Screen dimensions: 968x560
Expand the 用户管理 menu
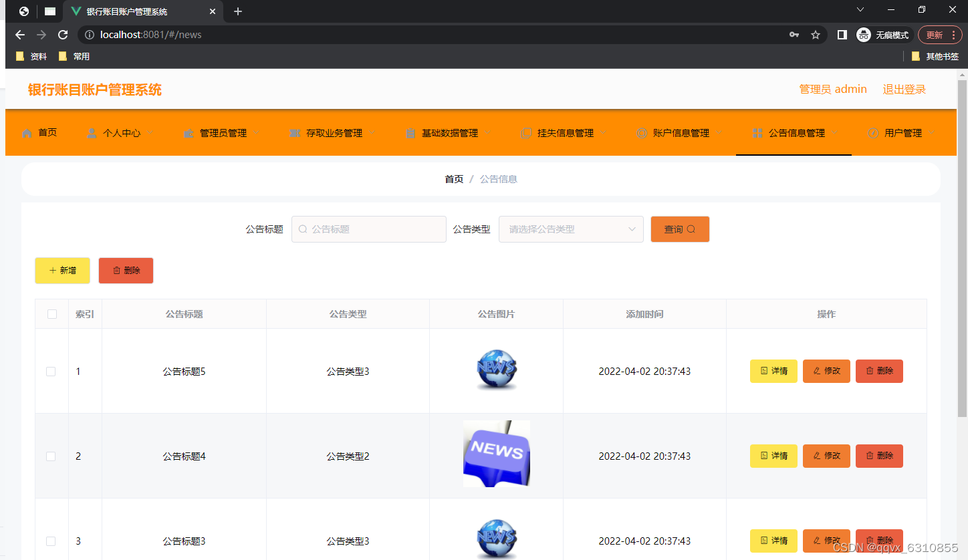[x=902, y=133]
